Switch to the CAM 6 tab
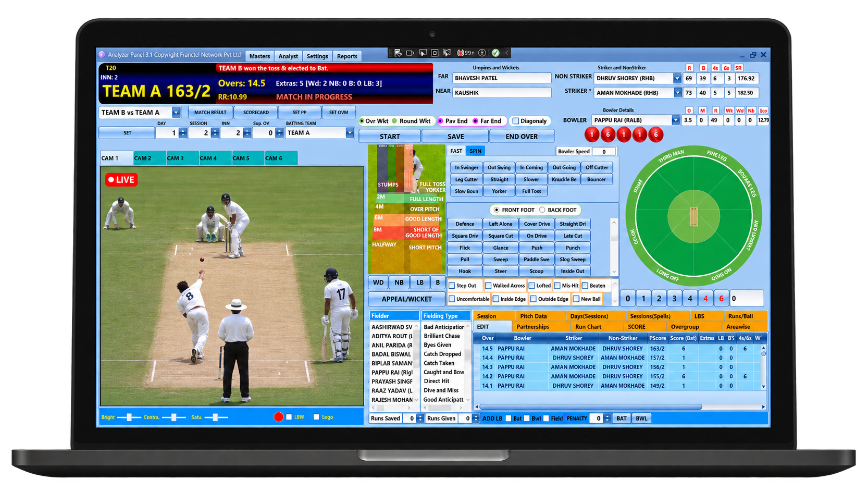The height and width of the screenshot is (492, 868). pos(281,158)
